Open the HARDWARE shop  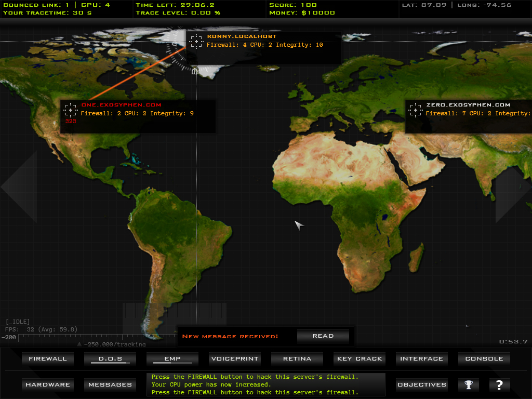(x=48, y=385)
